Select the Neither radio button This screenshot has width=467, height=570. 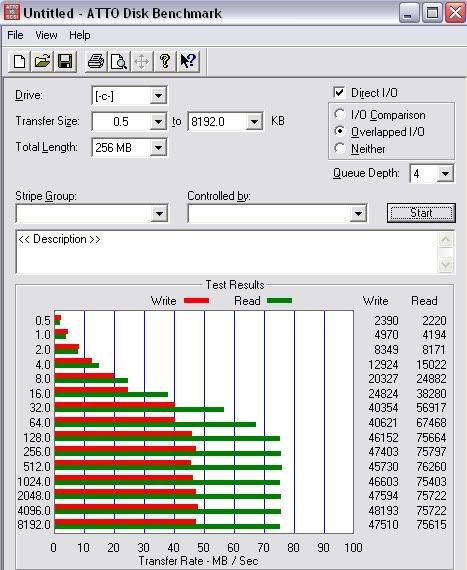click(339, 148)
